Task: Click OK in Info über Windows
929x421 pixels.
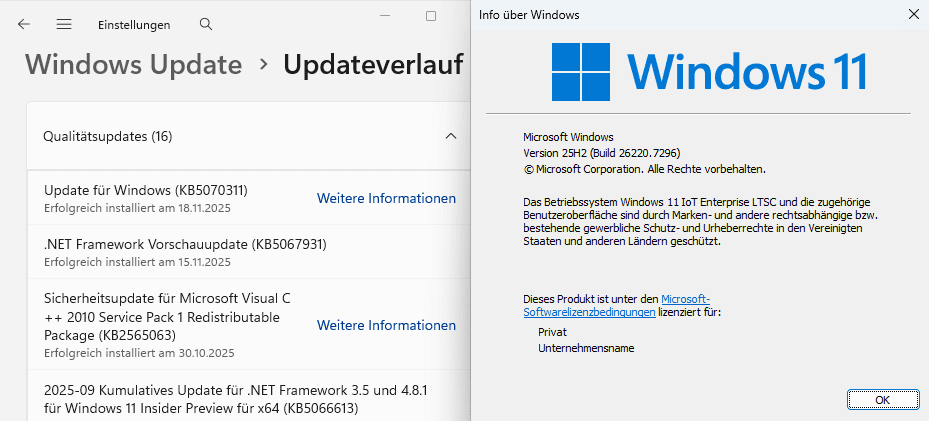Action: [882, 400]
